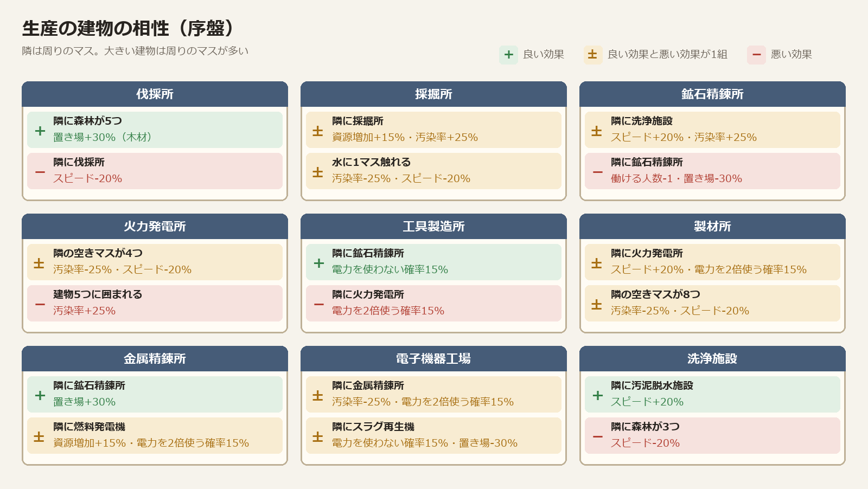The height and width of the screenshot is (489, 868).
Task: Click plus-minus icon beside 隣に金属精錬所
Action: (x=318, y=395)
